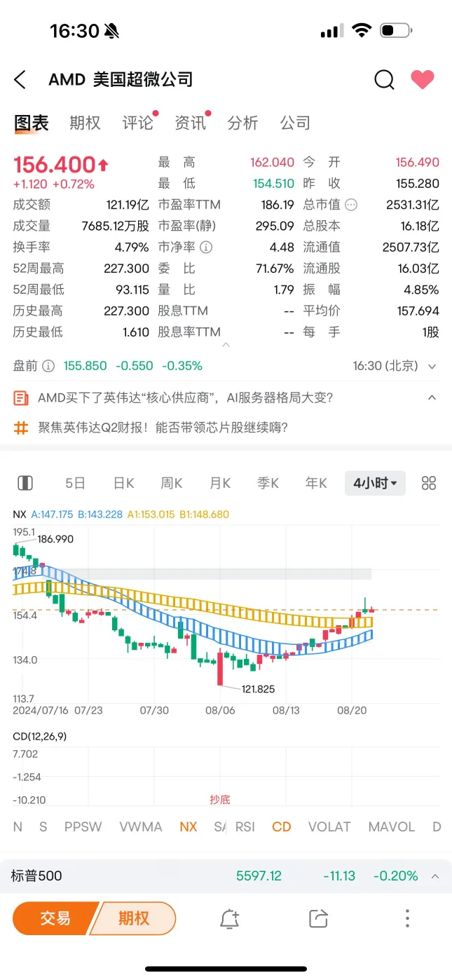Tap the ellipsis icon beside 总市值
The width and height of the screenshot is (452, 980).
[x=352, y=205]
